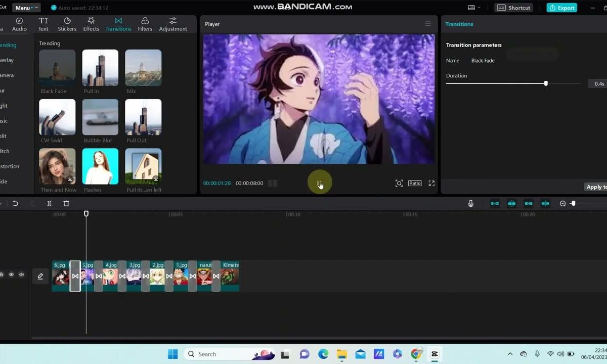
Task: Select transition icon between 6.jpg and 5.jpg
Action: pos(75,276)
